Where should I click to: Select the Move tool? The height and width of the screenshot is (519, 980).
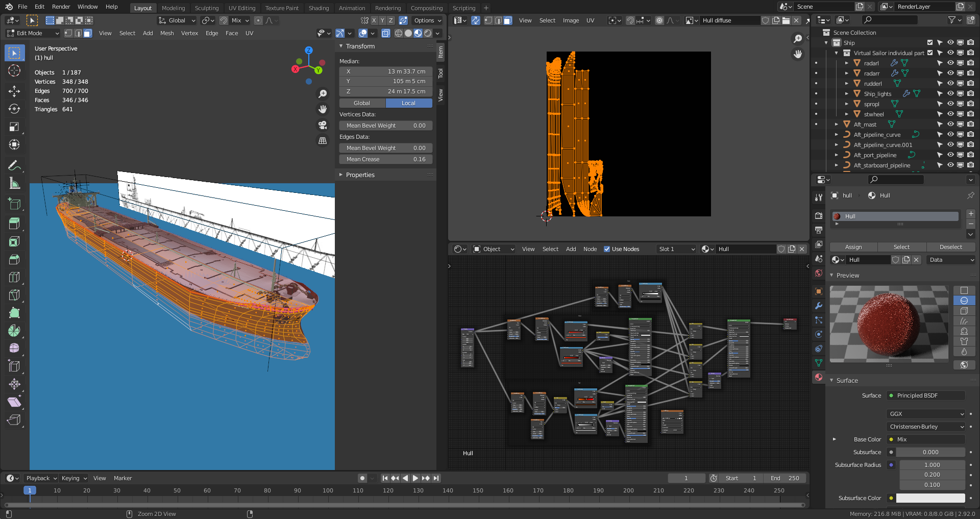click(x=14, y=91)
